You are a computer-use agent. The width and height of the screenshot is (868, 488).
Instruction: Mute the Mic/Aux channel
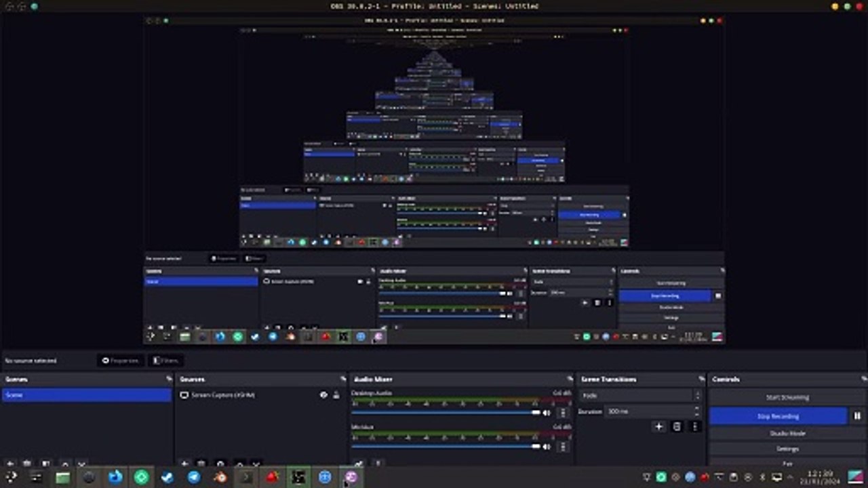pos(547,446)
